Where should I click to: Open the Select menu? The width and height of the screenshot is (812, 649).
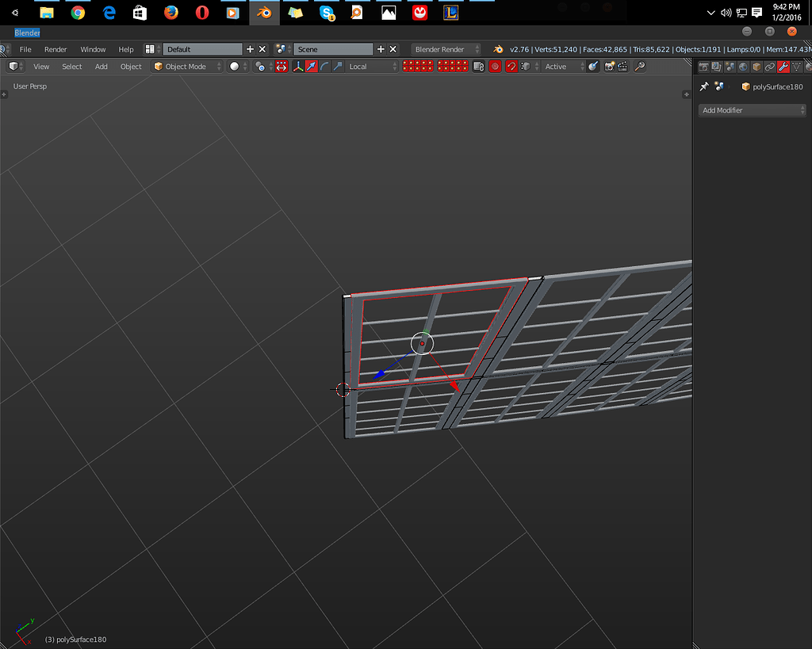tap(72, 67)
